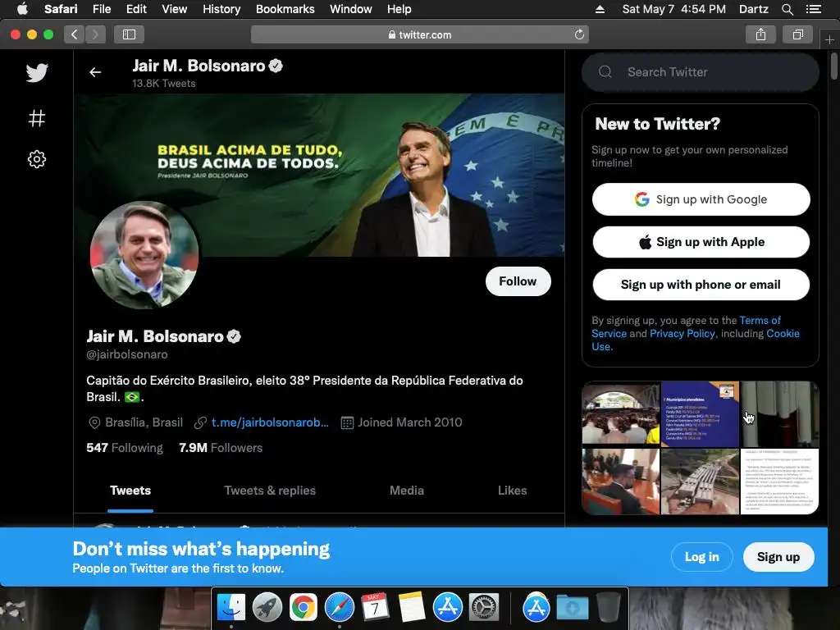Image resolution: width=840 pixels, height=630 pixels.
Task: Open Google Chrome from the Dock
Action: tap(304, 608)
